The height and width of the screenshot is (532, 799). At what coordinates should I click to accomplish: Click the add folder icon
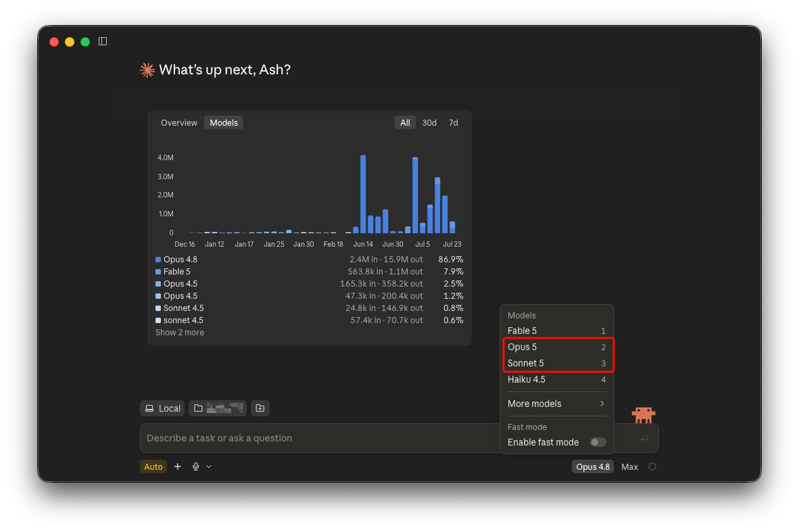coord(260,408)
